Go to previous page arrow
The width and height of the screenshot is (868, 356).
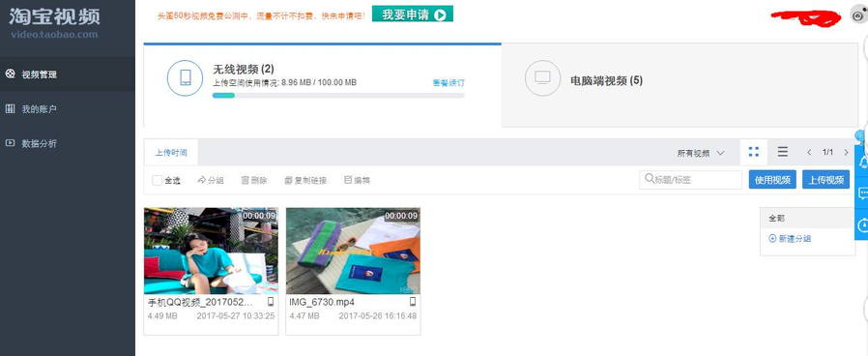[809, 152]
